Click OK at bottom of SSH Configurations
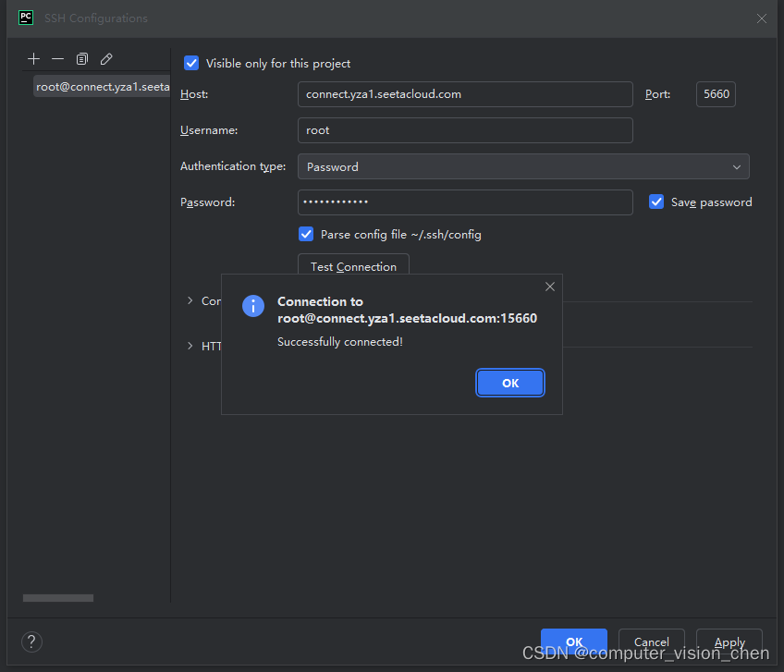The width and height of the screenshot is (784, 672). pos(574,641)
